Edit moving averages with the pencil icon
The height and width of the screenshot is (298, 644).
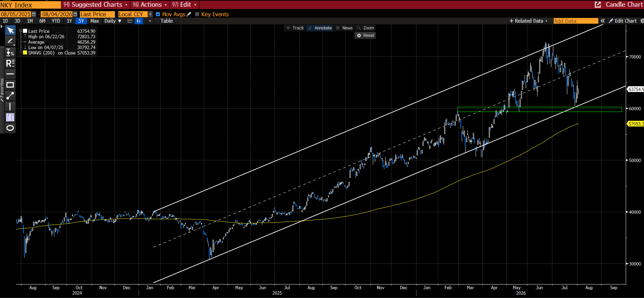189,14
